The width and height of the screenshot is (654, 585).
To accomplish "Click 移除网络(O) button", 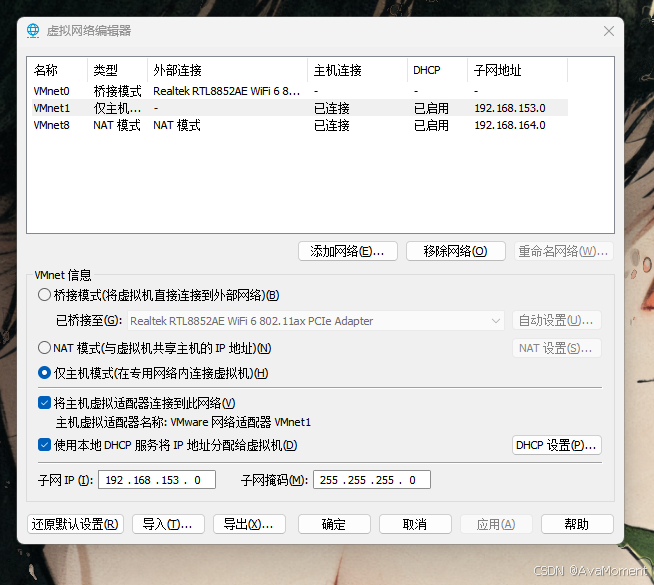I will click(x=455, y=251).
